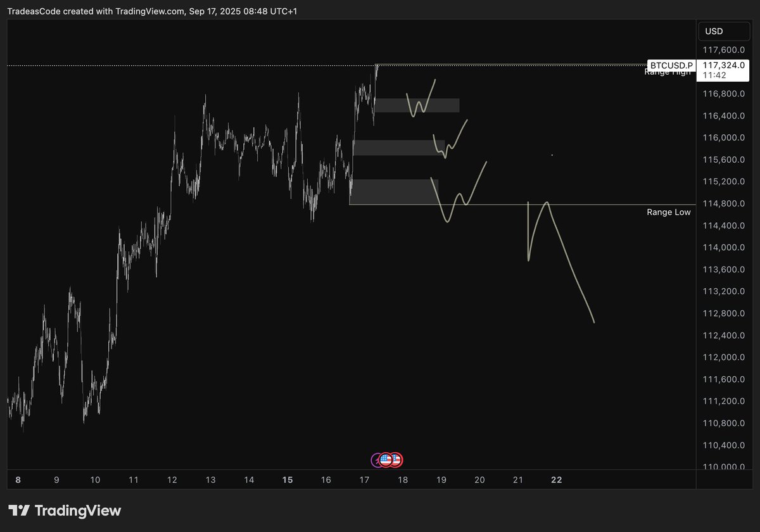Click date label 13 on time axis

pos(210,480)
